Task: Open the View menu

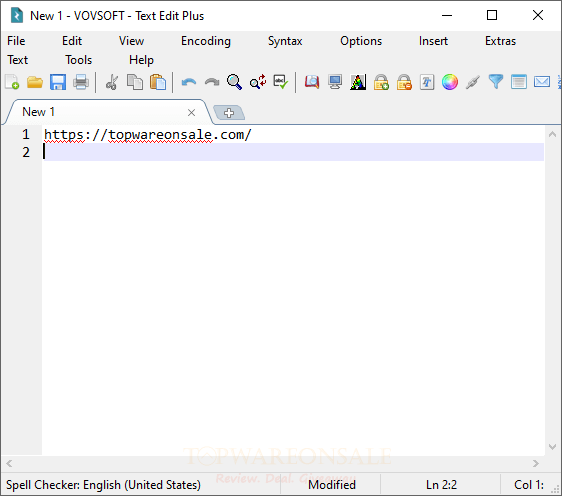Action: click(x=132, y=41)
